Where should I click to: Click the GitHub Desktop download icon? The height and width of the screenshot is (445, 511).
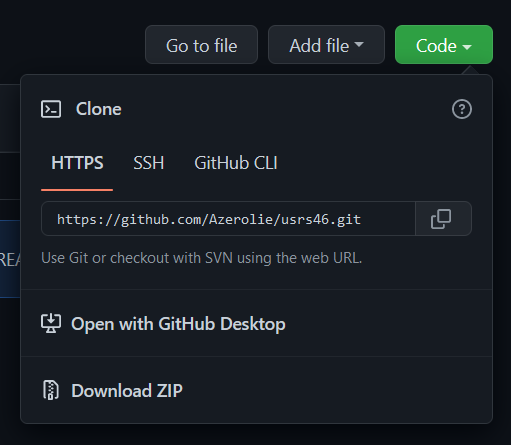51,323
